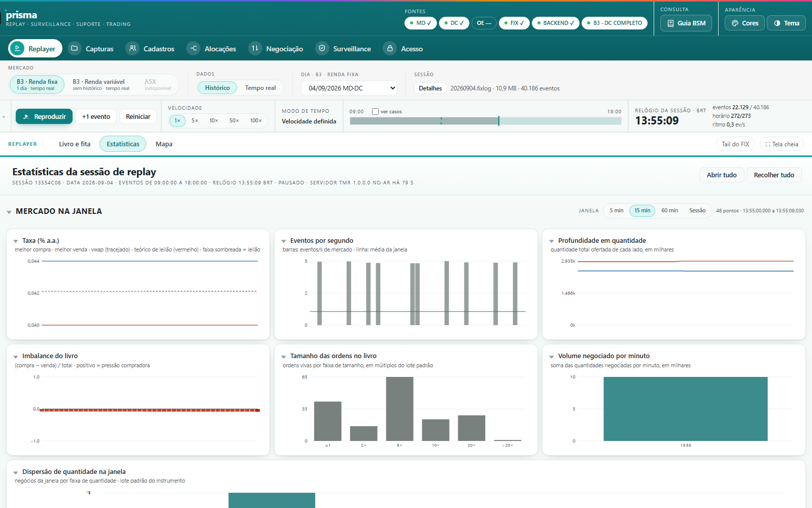Open the Detalhes session button
Viewport: 812px width, 508px height.
430,88
